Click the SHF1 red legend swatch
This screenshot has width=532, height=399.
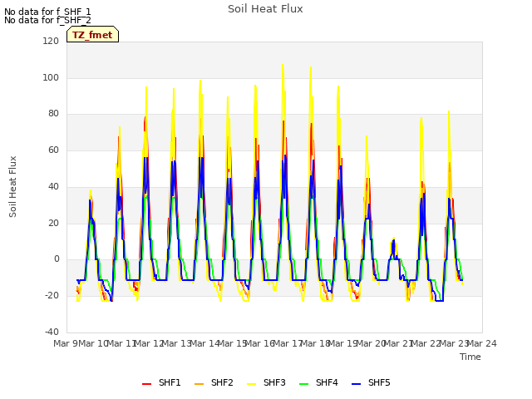(x=146, y=383)
